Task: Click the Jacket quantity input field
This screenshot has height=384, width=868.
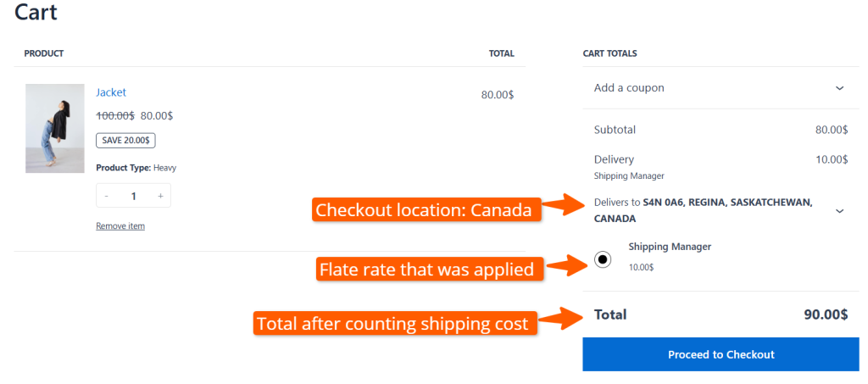Action: [x=133, y=196]
